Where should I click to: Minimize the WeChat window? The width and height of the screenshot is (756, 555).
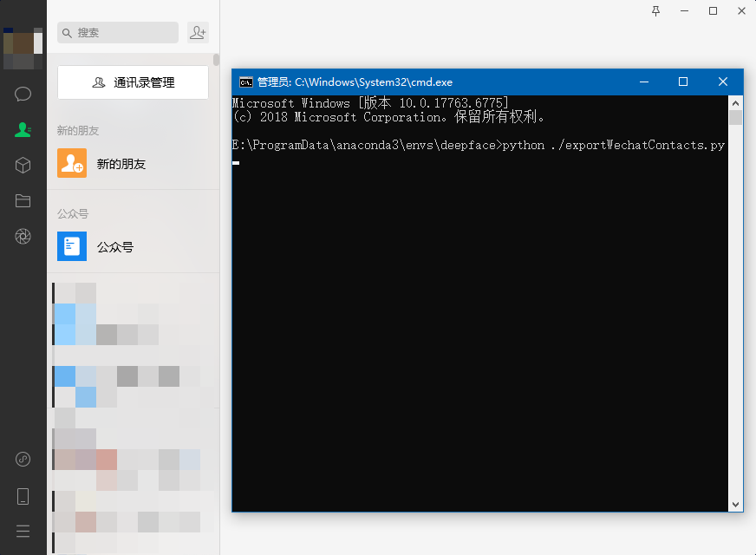(684, 11)
